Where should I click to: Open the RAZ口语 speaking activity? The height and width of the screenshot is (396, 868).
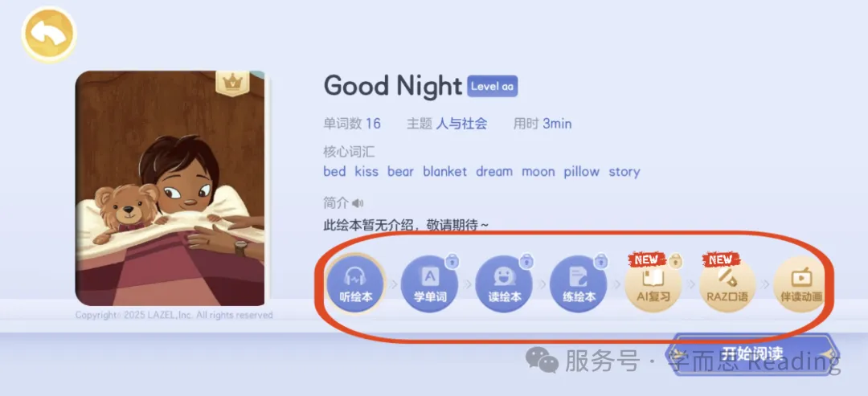(727, 284)
